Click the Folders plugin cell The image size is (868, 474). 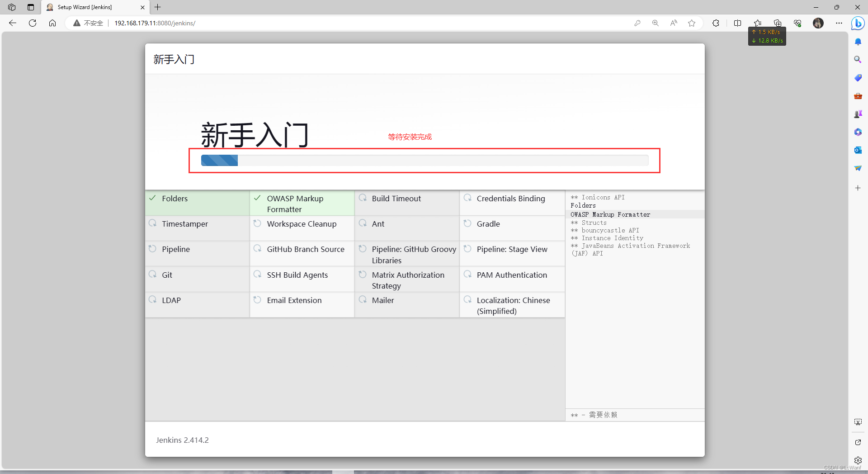[198, 203]
